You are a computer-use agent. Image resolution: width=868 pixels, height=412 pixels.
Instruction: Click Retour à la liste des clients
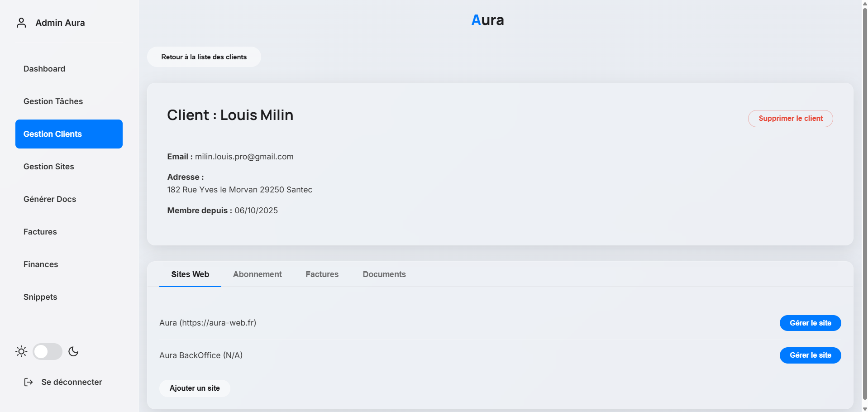coord(204,57)
